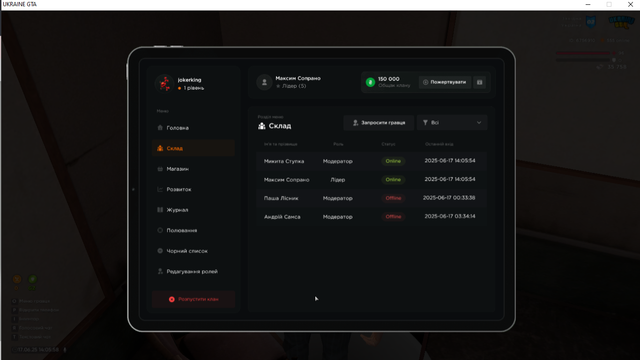Viewport: 640px width, 360px height.
Task: Select the Андрій Самса row name
Action: pos(282,217)
